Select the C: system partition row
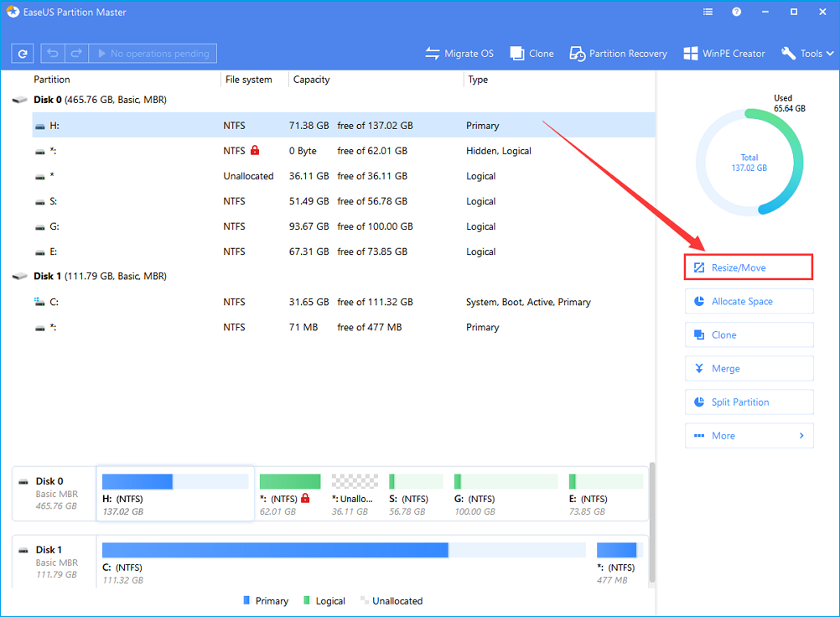This screenshot has width=840, height=617. coord(344,302)
